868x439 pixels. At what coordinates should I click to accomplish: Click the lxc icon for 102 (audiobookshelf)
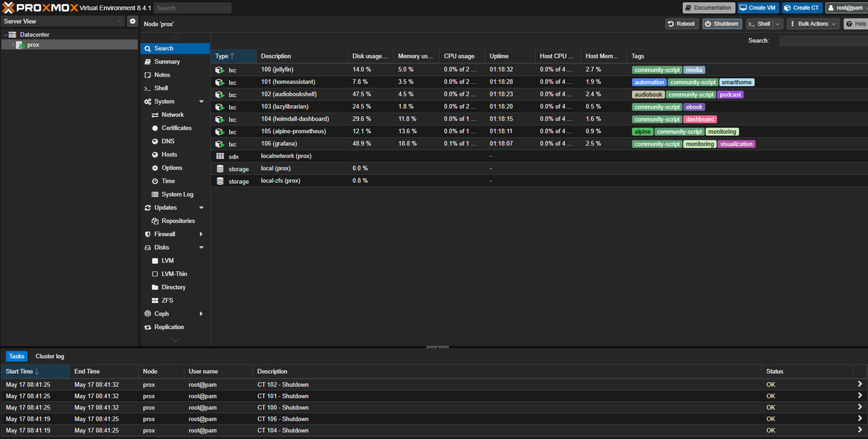(x=220, y=94)
